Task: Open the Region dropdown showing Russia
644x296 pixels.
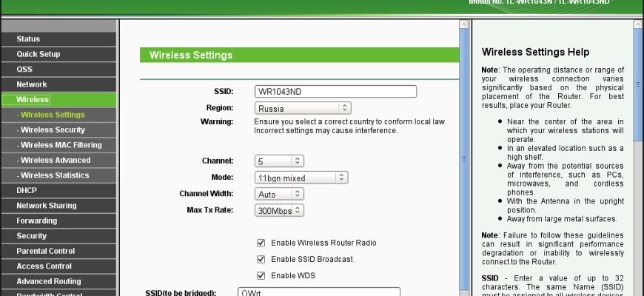Action: pyautogui.click(x=302, y=108)
